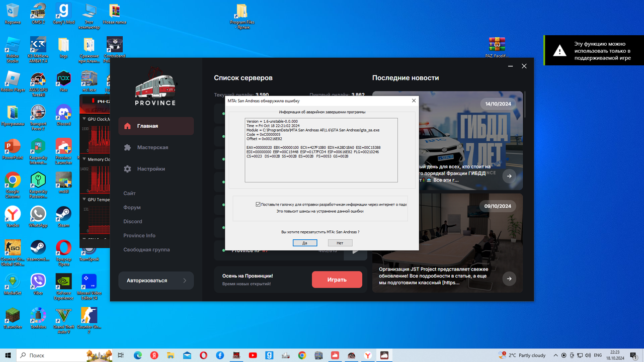Select the Program Files shortcut folder

tap(242, 16)
